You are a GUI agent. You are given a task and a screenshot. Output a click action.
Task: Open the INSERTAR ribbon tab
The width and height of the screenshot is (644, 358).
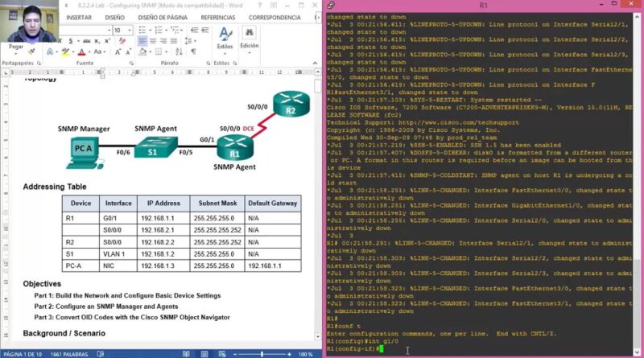(x=79, y=17)
